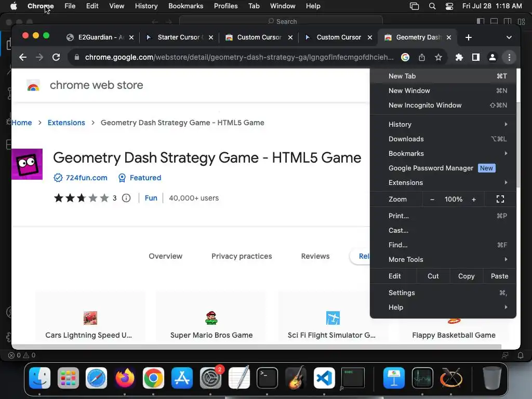Open Keynote from the Dock
532x399 pixels.
tap(394, 378)
